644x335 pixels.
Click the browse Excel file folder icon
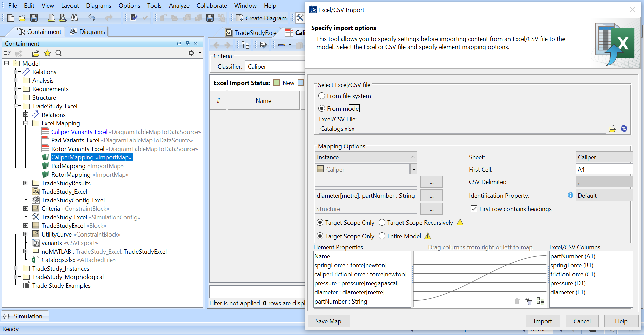[612, 129]
